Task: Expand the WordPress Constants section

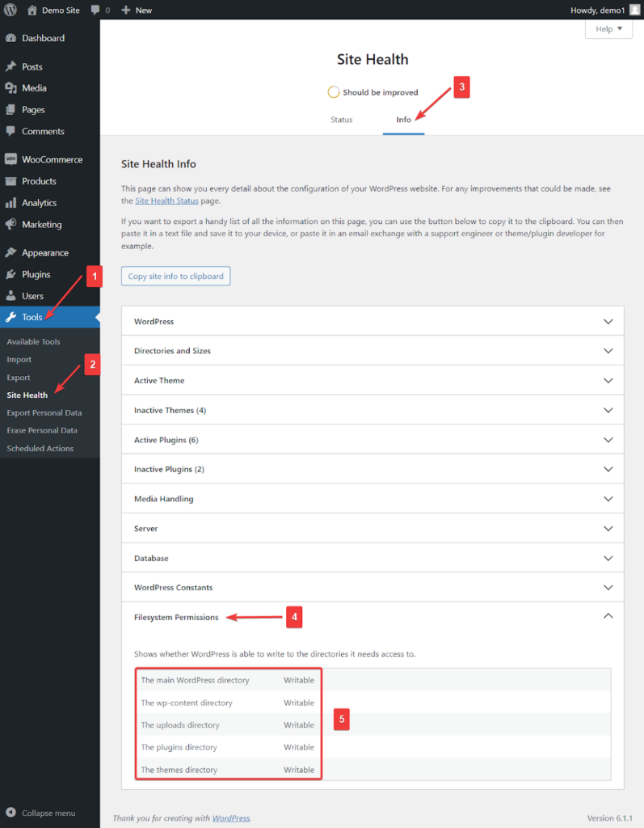Action: click(x=373, y=587)
